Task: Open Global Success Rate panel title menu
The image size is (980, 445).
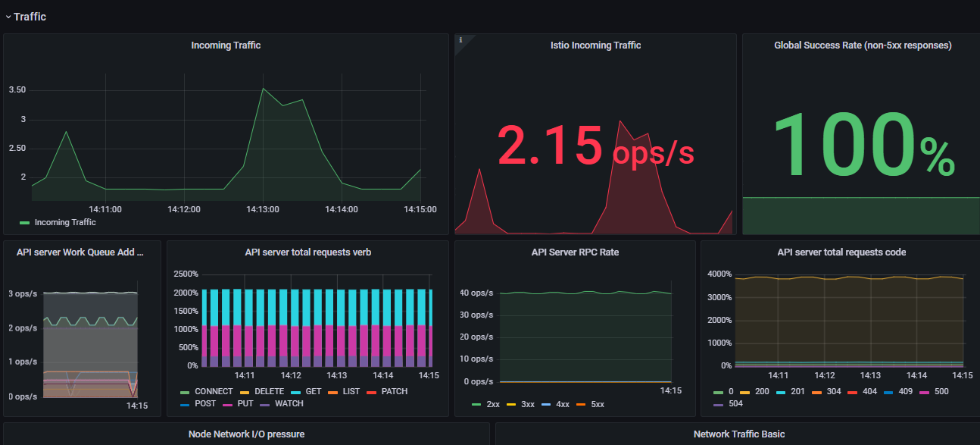Action: pos(863,45)
